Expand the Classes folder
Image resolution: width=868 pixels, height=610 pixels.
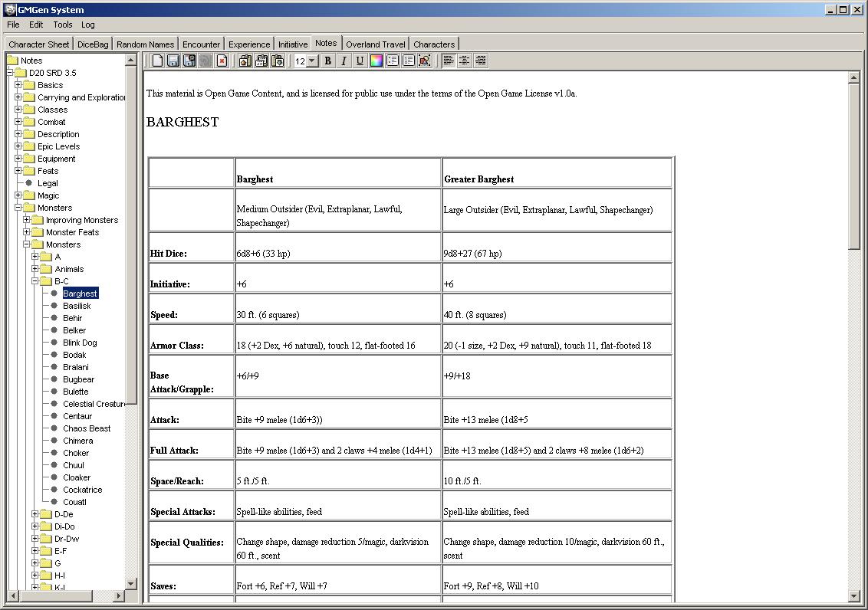(x=18, y=109)
